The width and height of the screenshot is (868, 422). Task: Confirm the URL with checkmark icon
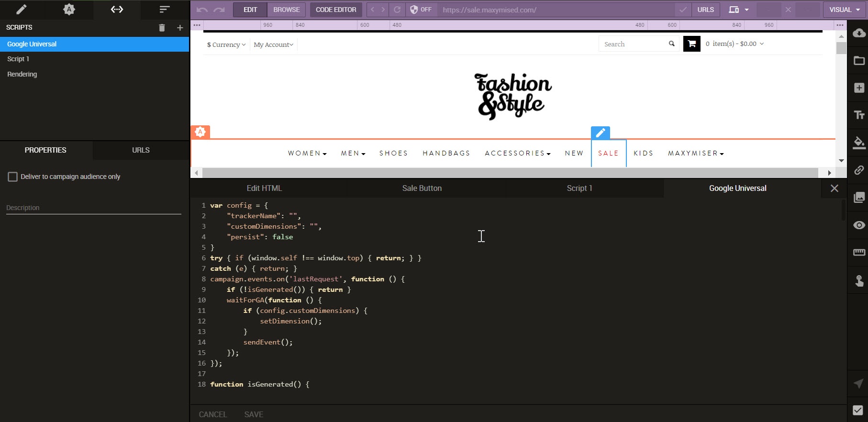click(x=683, y=10)
